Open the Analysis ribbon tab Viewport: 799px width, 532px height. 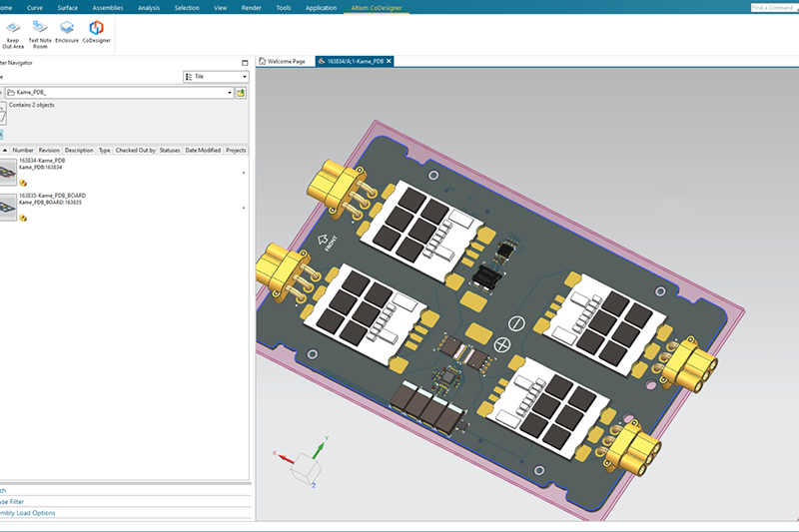(148, 7)
